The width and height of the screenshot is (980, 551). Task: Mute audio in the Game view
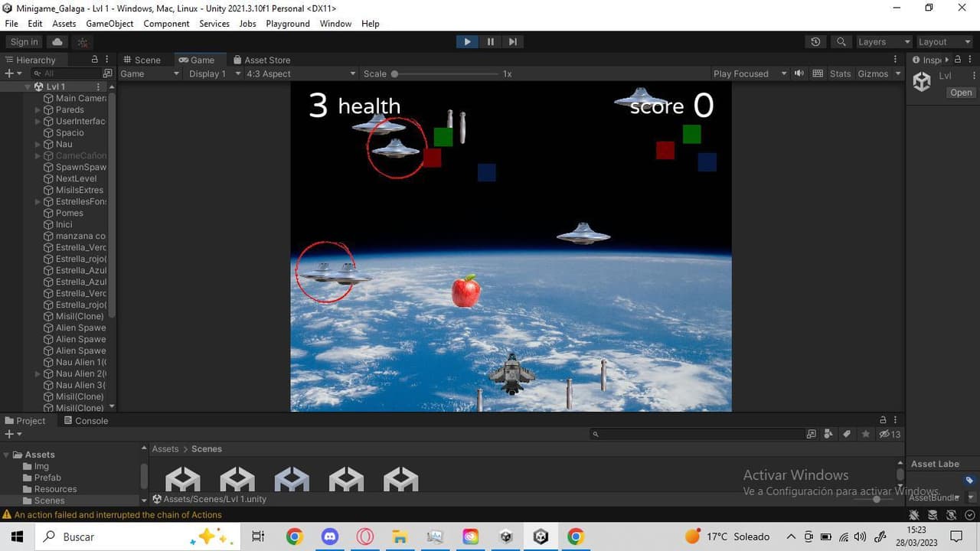click(x=799, y=73)
